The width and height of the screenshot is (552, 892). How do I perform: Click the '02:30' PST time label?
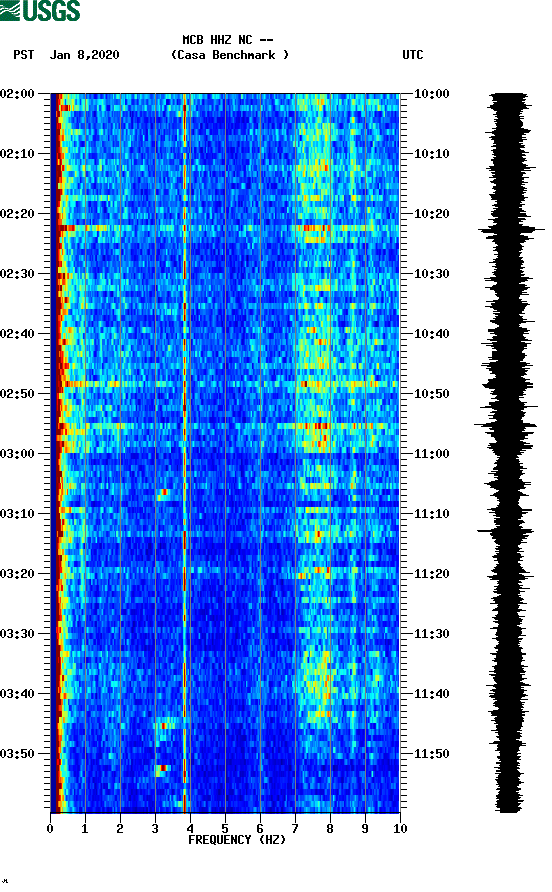18,274
